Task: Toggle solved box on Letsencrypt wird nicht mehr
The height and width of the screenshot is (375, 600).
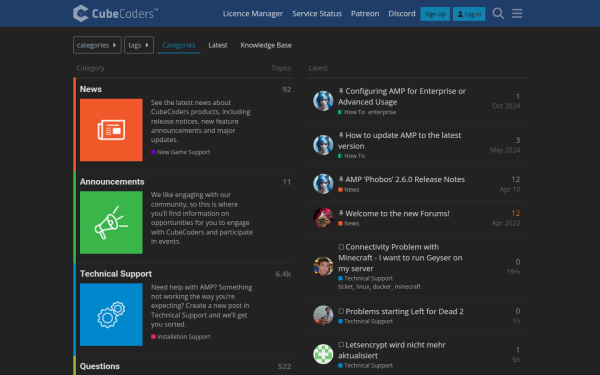Action: [341, 345]
